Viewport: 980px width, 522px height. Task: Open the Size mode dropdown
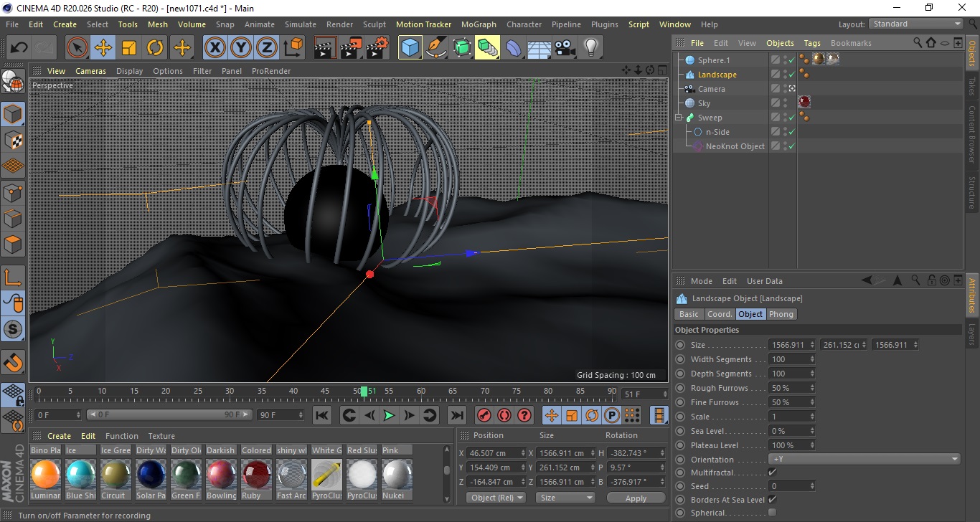pos(566,498)
